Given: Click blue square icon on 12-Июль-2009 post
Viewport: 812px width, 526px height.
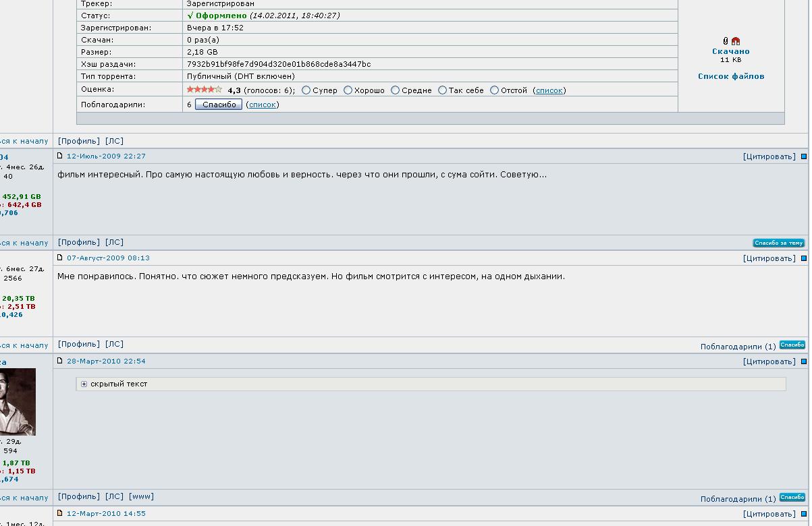Looking at the screenshot, I should click(x=804, y=156).
